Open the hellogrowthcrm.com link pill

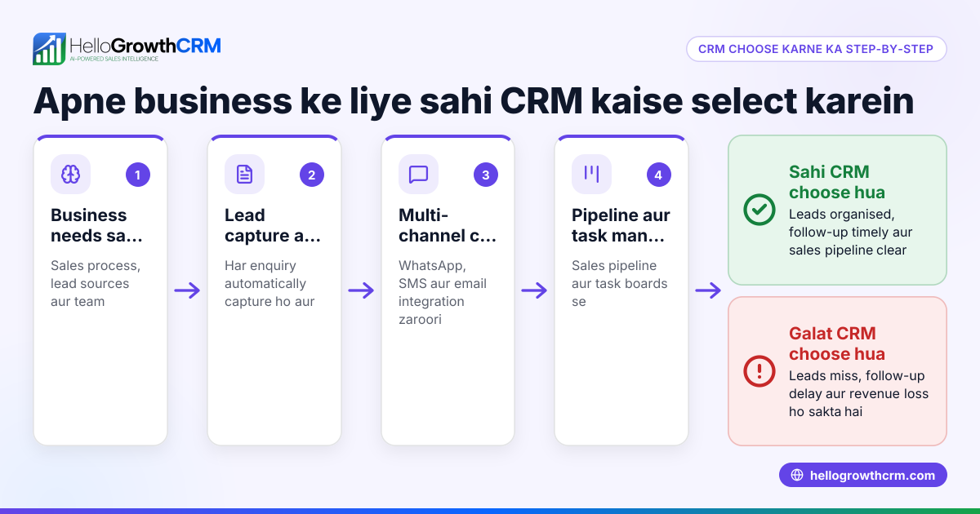(x=862, y=475)
